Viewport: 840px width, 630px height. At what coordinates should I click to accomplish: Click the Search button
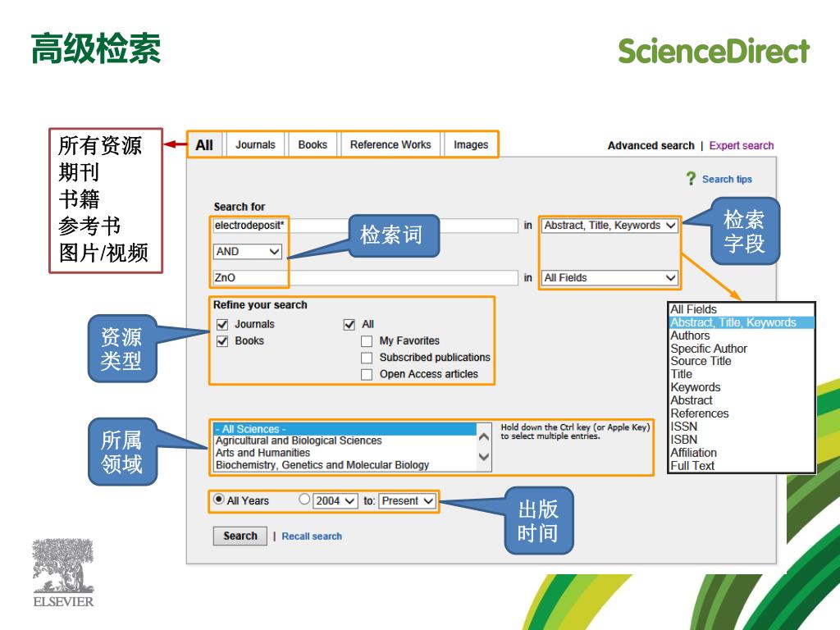click(240, 536)
